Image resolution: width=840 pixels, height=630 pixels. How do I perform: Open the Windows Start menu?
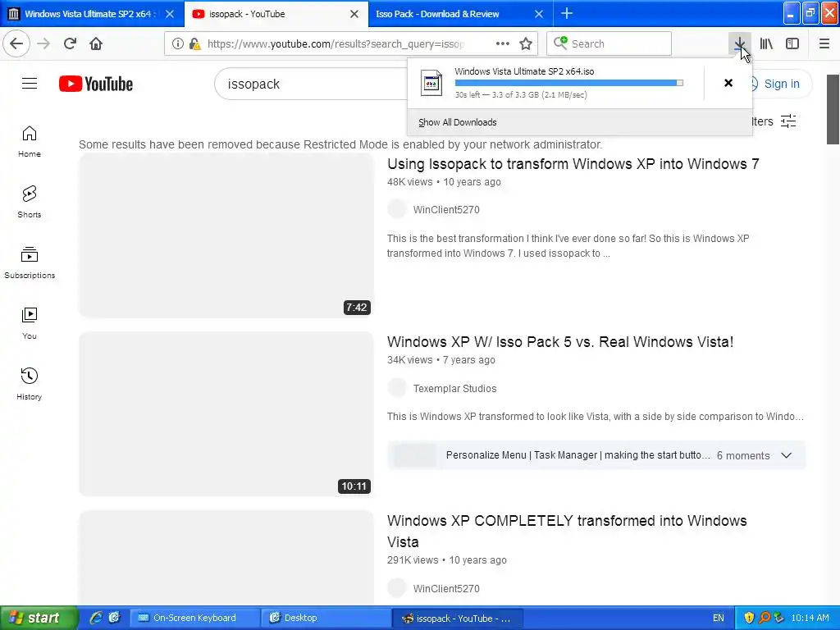[38, 618]
